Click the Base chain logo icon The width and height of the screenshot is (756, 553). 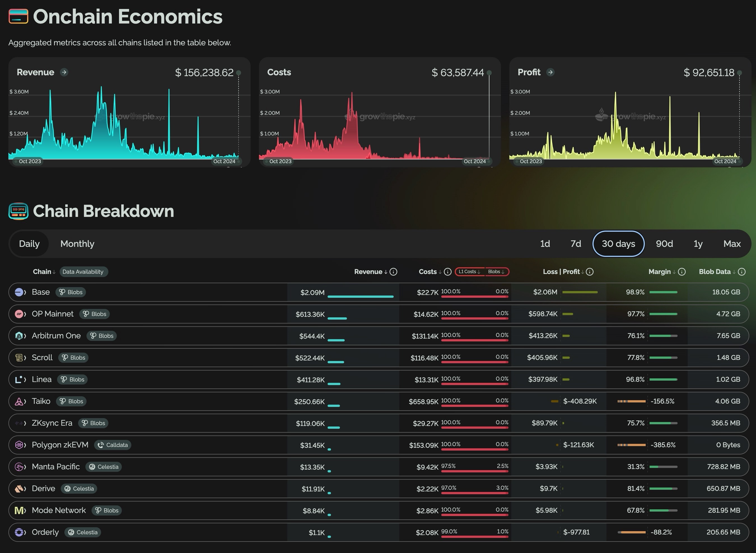19,292
